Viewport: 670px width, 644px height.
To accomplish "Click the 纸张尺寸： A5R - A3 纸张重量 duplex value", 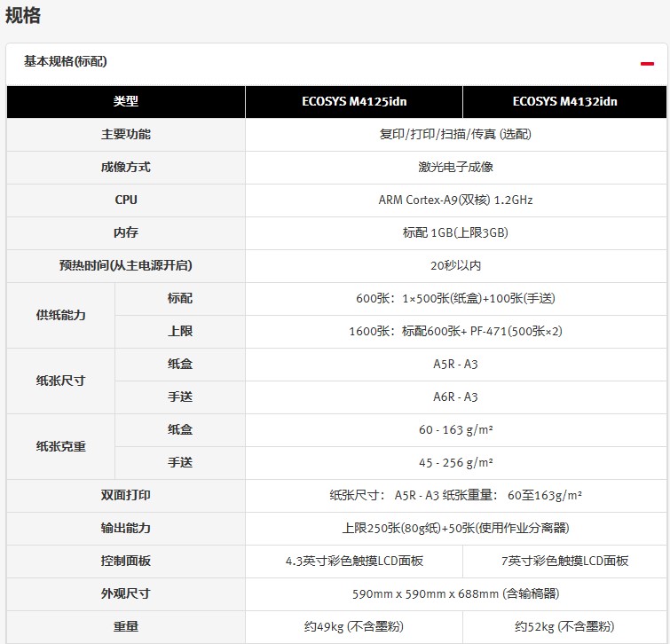I will [x=455, y=495].
